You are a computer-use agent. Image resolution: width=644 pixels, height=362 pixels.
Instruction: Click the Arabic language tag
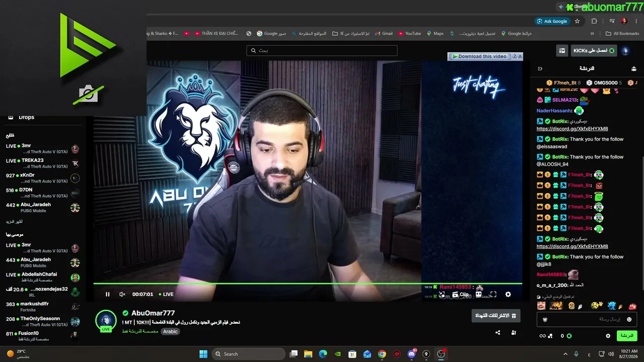(x=170, y=331)
